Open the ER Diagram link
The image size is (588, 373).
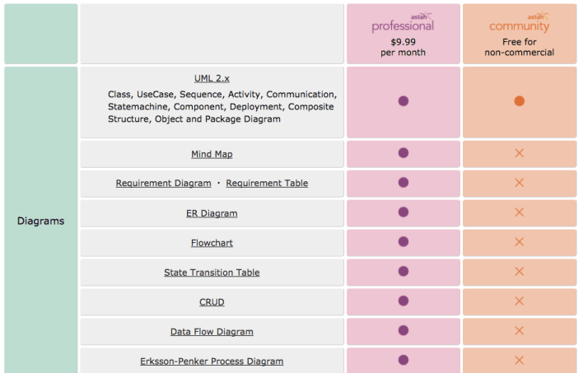[x=212, y=213]
